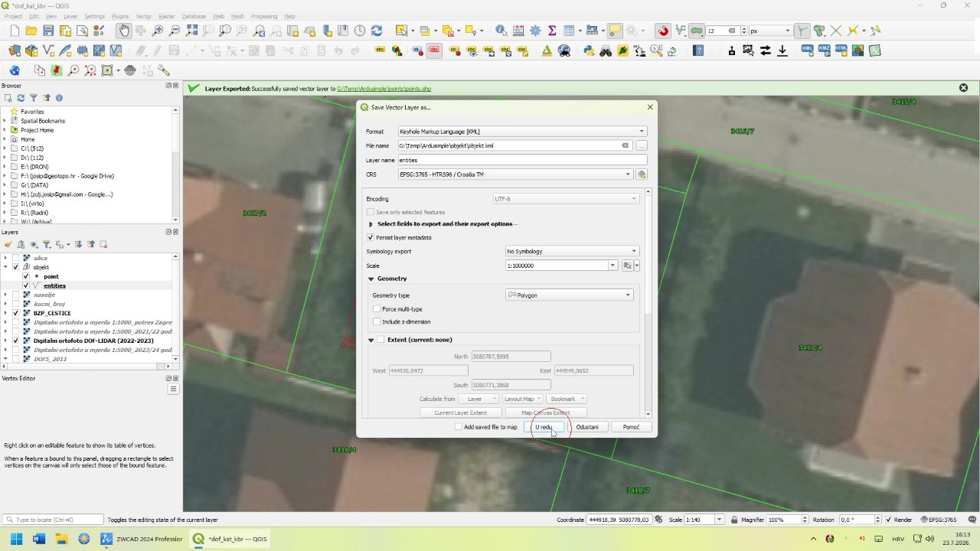Image resolution: width=980 pixels, height=551 pixels.
Task: Click the Layer name input field
Action: point(522,160)
